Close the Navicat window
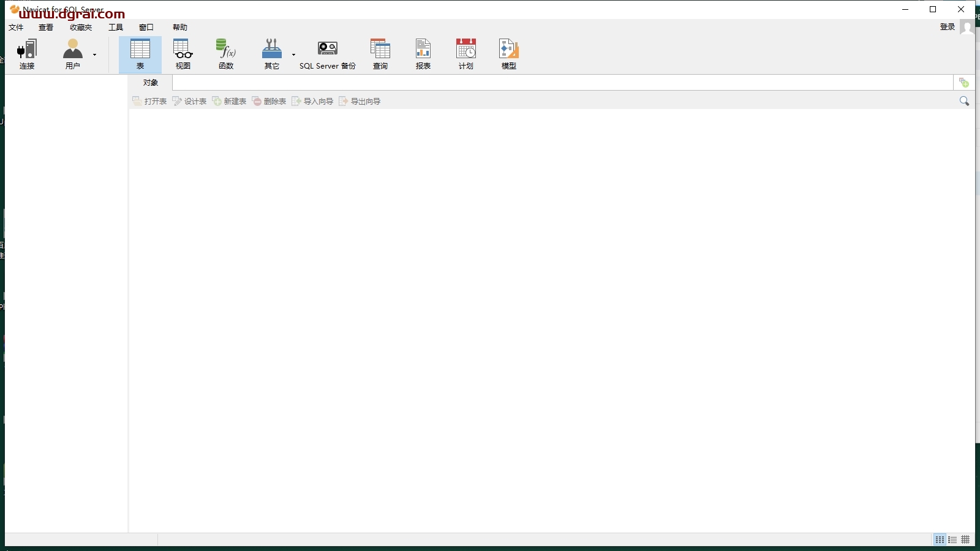Image resolution: width=980 pixels, height=551 pixels. [x=961, y=9]
